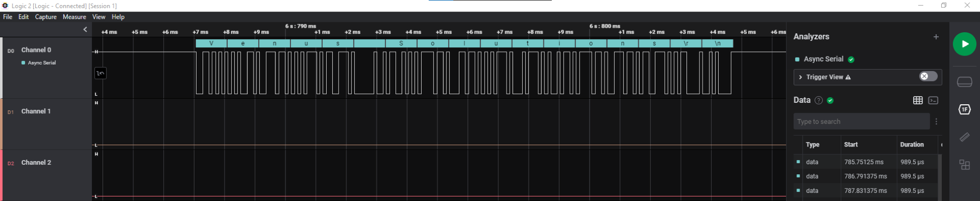Open the Capture menu

click(x=46, y=17)
